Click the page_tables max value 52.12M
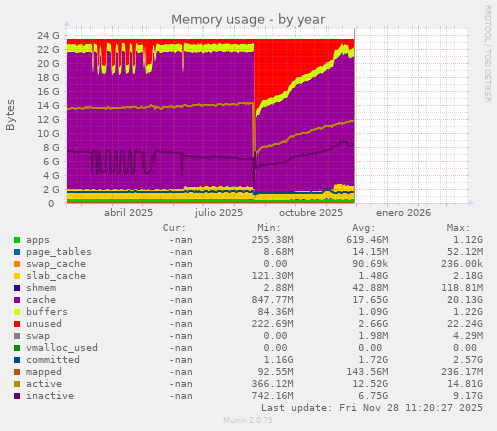 coord(465,252)
